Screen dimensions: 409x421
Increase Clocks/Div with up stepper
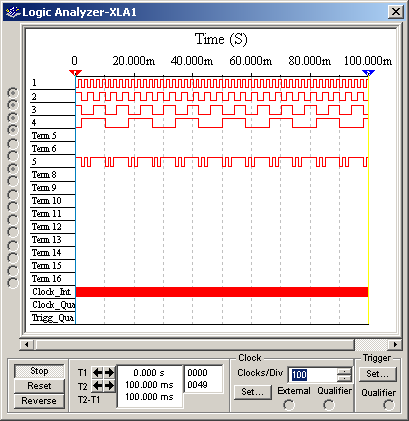click(344, 371)
